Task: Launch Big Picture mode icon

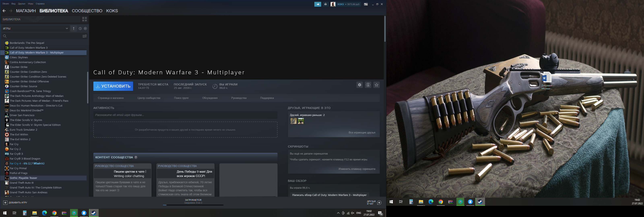Action: click(x=366, y=4)
